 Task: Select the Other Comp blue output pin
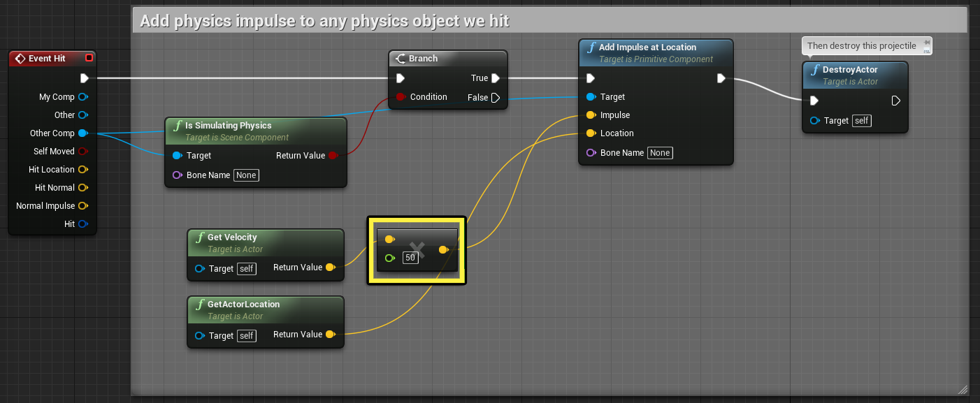[82, 133]
